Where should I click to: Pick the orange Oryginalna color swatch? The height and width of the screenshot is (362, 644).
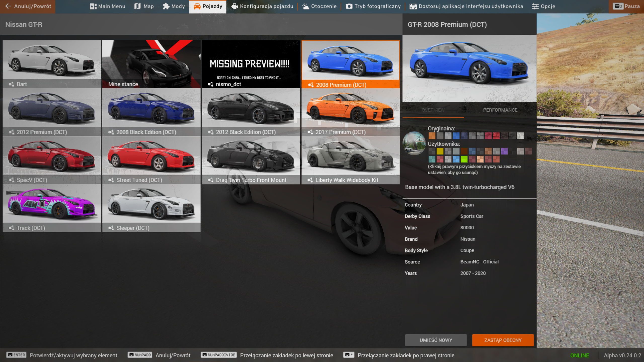click(x=432, y=136)
